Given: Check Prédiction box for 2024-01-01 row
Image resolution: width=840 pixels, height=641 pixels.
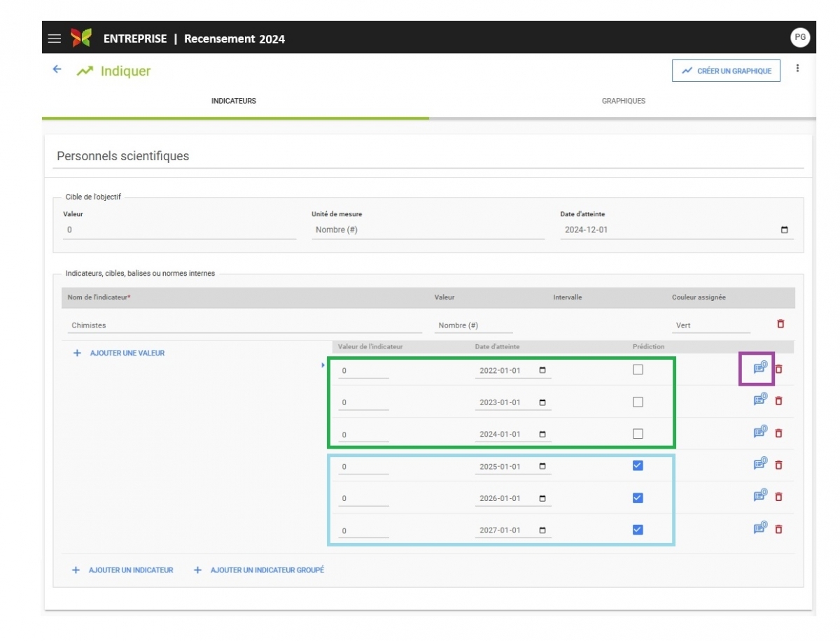Looking at the screenshot, I should coord(638,434).
